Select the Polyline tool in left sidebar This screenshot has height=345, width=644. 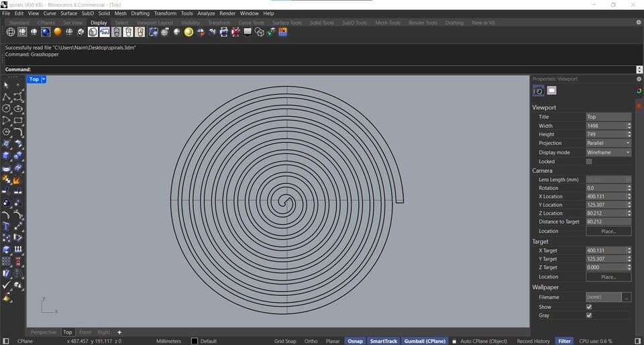pyautogui.click(x=6, y=97)
